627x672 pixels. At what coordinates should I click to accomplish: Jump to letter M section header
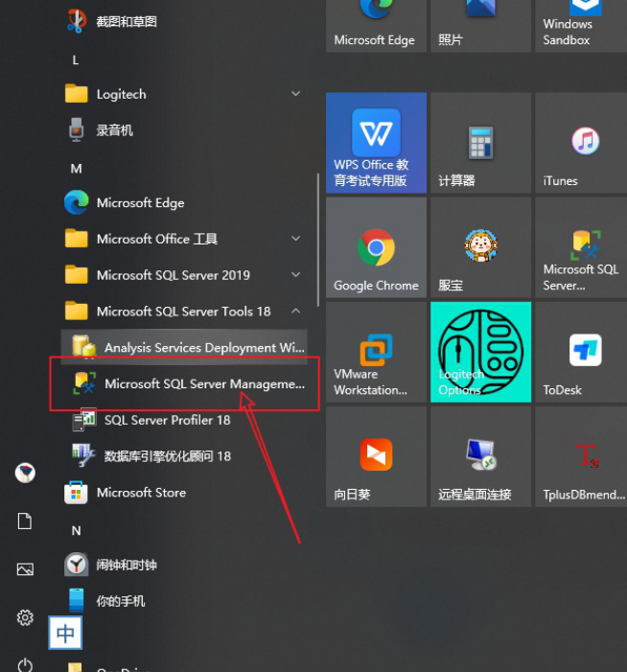point(76,169)
